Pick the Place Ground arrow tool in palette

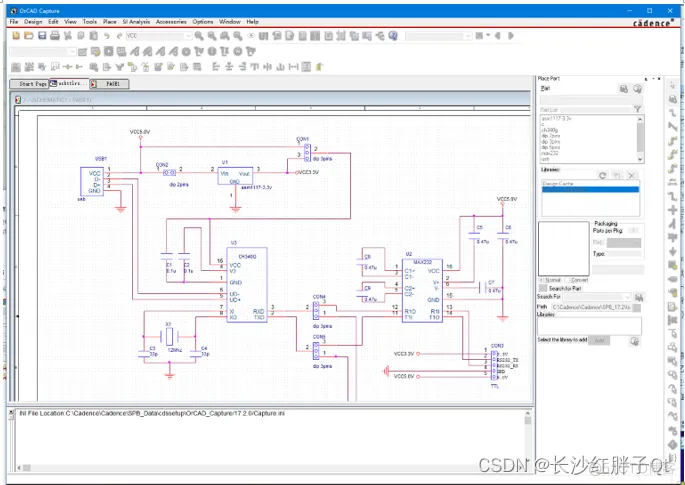[673, 252]
